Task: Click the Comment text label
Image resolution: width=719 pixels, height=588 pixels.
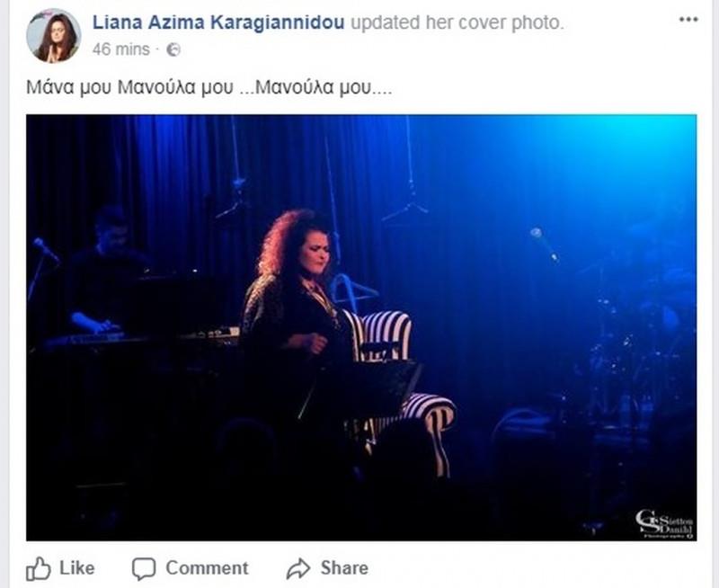Action: click(x=207, y=568)
